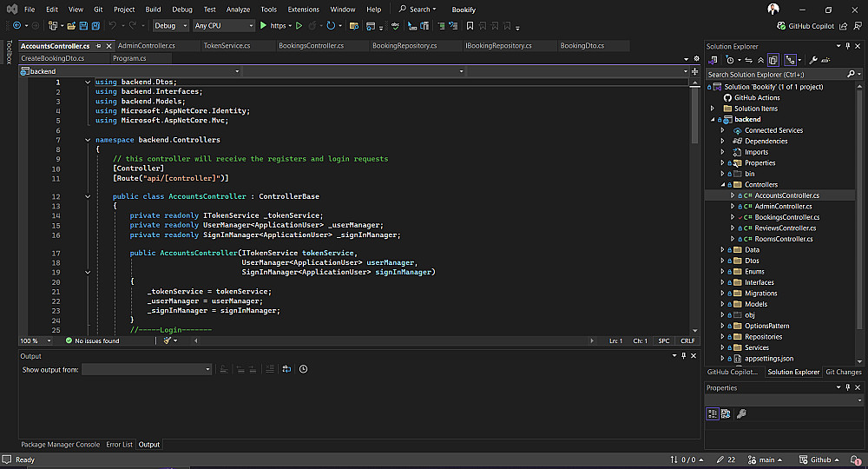Start debugging with the green https play button
The height and width of the screenshot is (469, 868).
264,26
